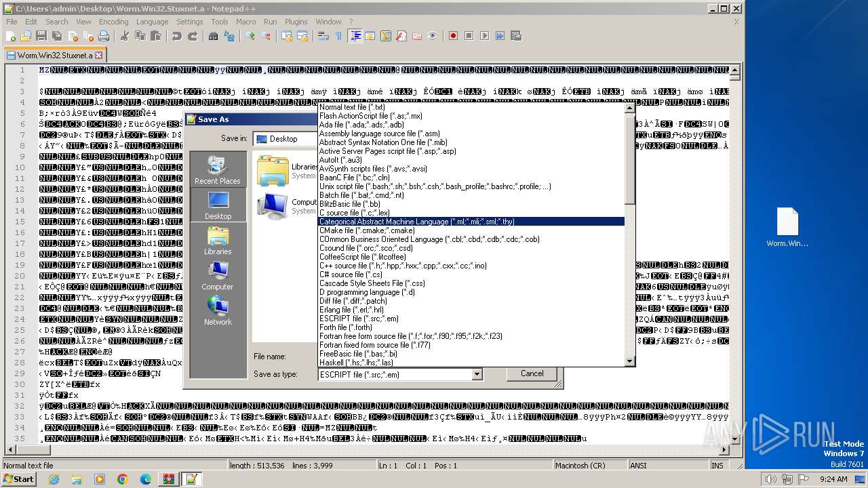Create a new document with toolbar icon
This screenshot has width=868, height=488.
[11, 36]
